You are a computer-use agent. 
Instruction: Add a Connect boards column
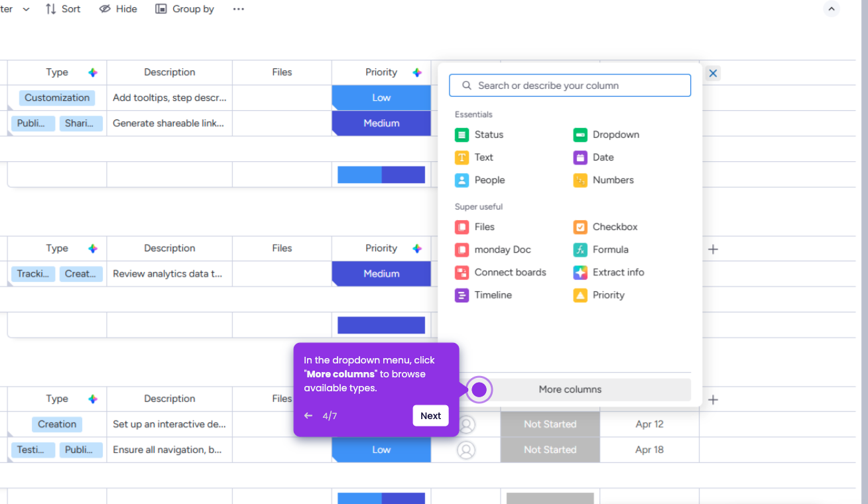click(x=501, y=272)
